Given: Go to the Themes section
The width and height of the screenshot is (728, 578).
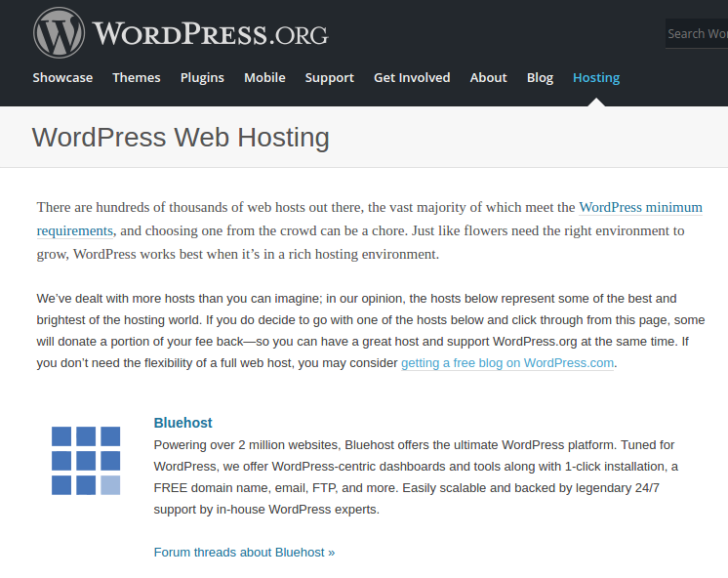Looking at the screenshot, I should 137,77.
